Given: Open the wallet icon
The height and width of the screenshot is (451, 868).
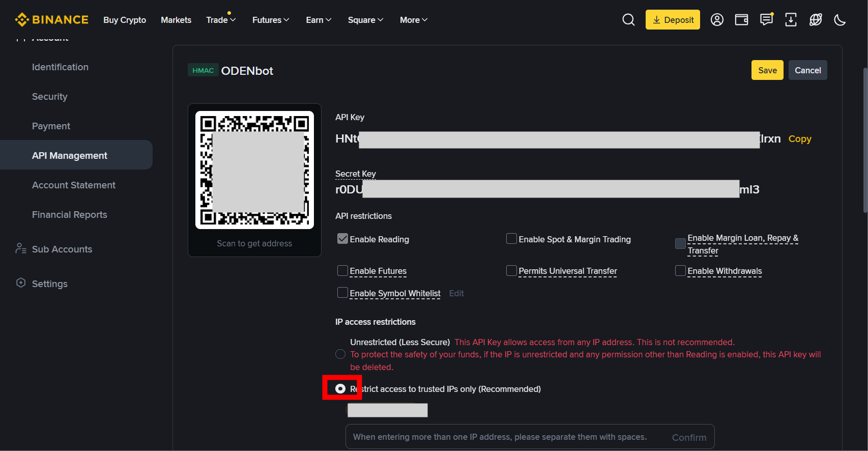Looking at the screenshot, I should pyautogui.click(x=741, y=20).
